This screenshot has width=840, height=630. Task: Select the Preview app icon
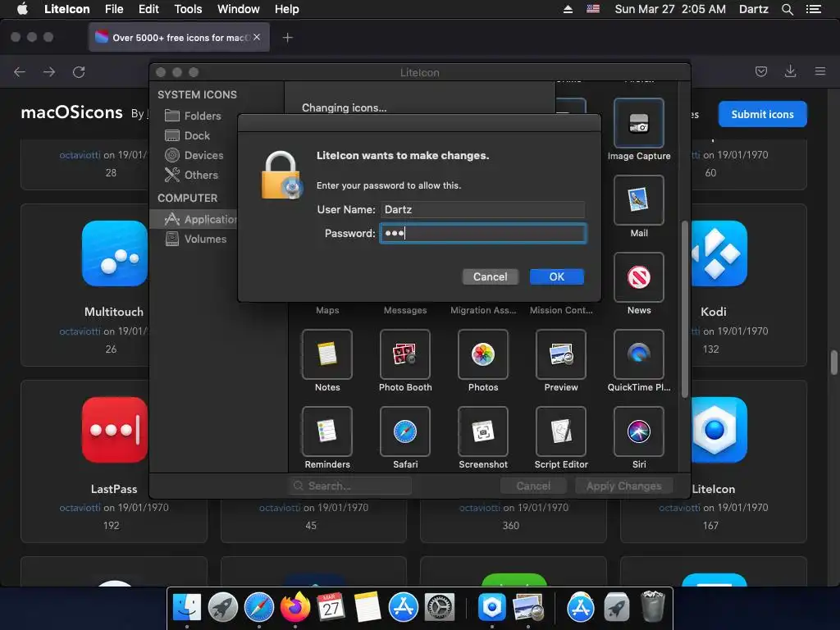point(561,354)
